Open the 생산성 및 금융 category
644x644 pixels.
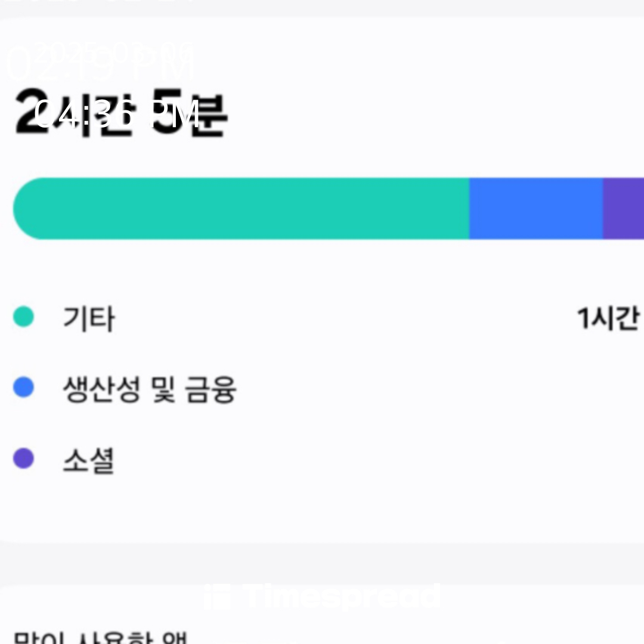[149, 389]
